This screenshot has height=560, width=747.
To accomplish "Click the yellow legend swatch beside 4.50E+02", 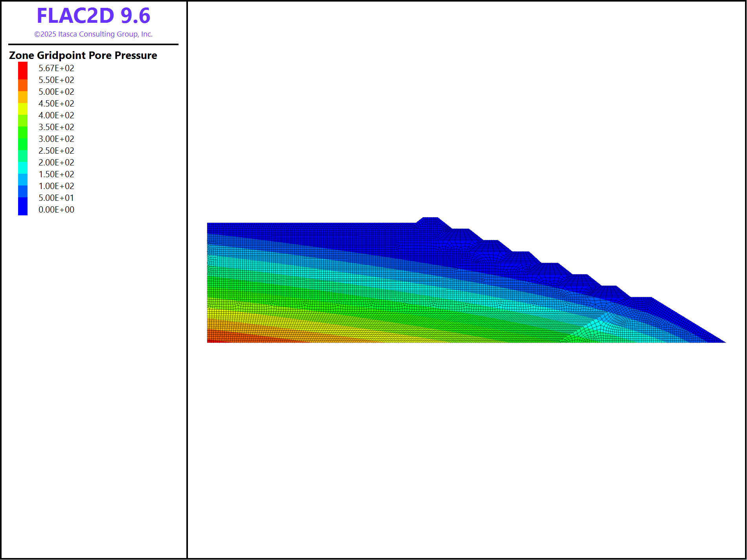I will click(23, 109).
